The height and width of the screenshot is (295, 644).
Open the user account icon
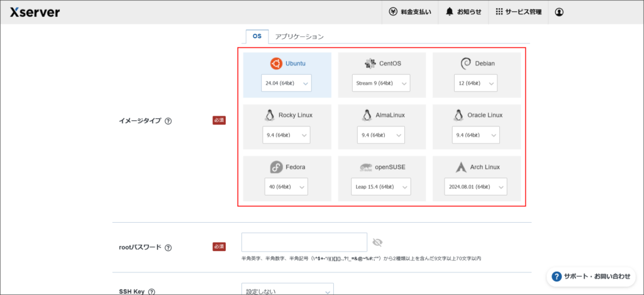click(559, 13)
